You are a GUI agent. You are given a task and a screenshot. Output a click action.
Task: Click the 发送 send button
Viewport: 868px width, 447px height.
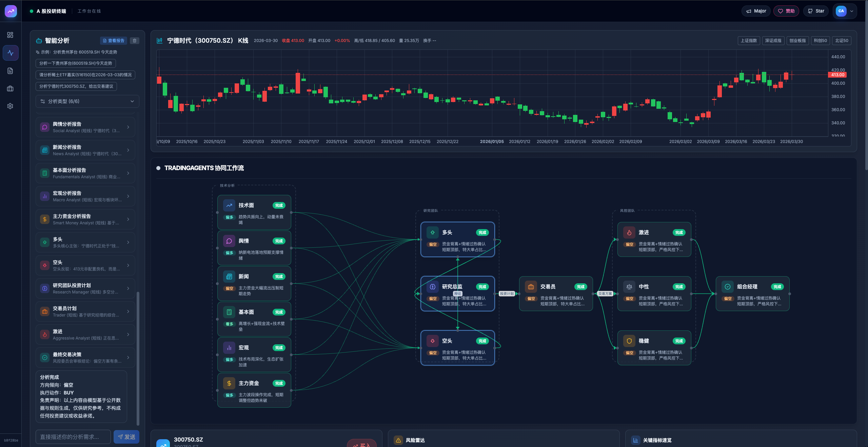(x=126, y=437)
